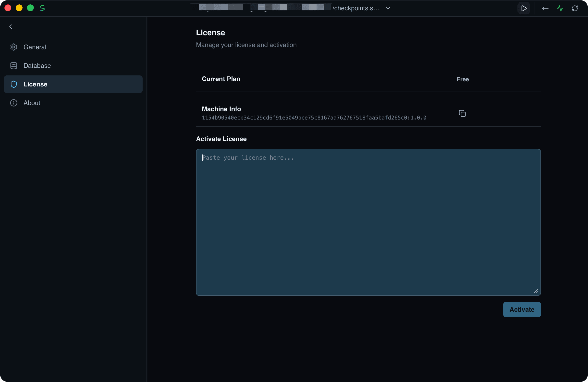Click the yellow window minimize button
The height and width of the screenshot is (382, 588).
pyautogui.click(x=19, y=8)
